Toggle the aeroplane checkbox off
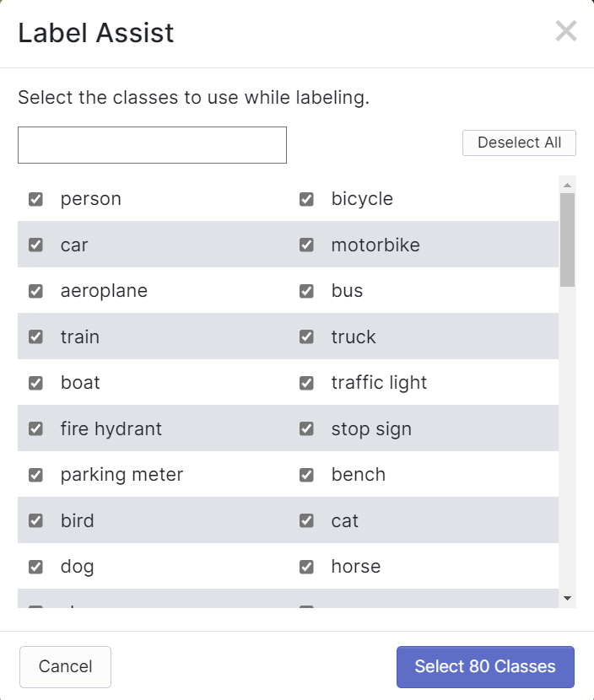The height and width of the screenshot is (700, 594). 35,291
